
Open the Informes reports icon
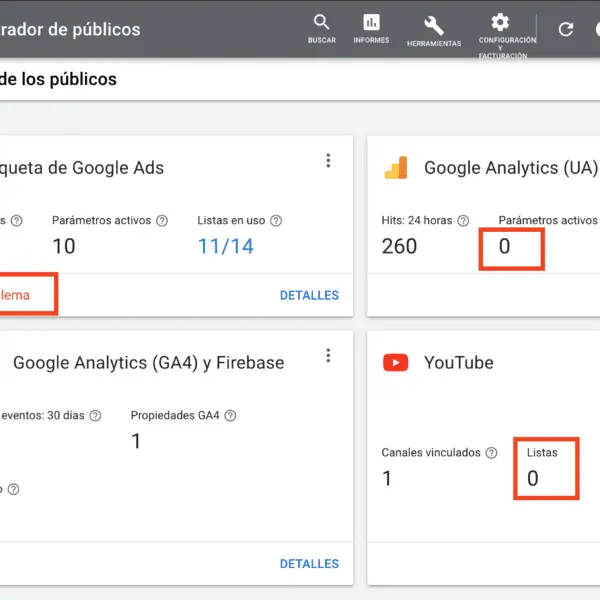point(371,23)
